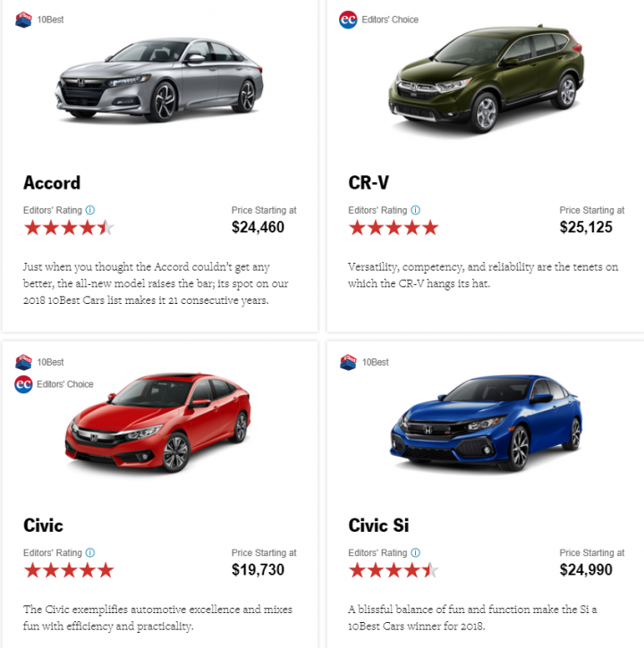Open Editors' Rating info icon for Civic Si
The width and height of the screenshot is (644, 648).
coord(414,553)
